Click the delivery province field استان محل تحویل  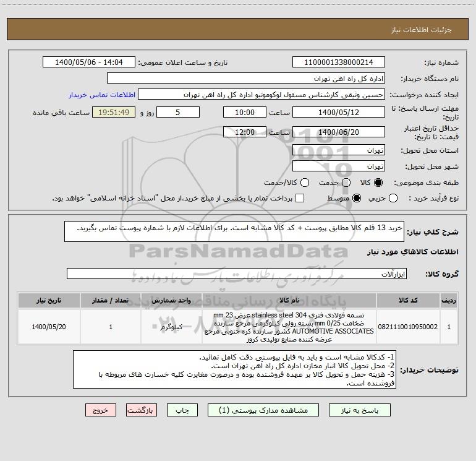point(339,150)
